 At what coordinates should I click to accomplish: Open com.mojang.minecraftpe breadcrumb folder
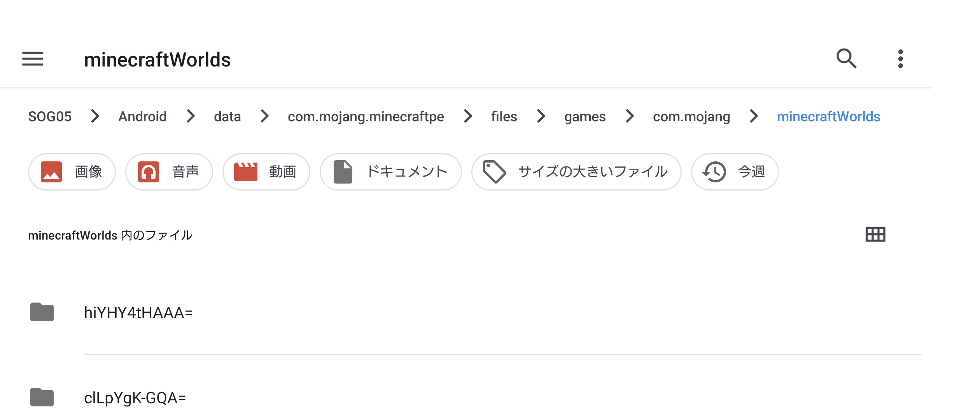click(366, 117)
